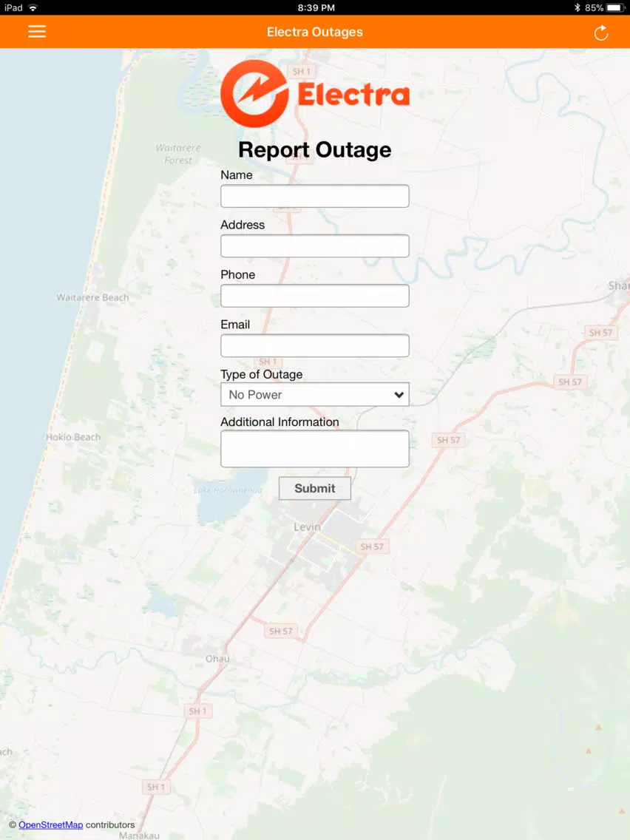
Task: Focus the Phone input field
Action: tap(315, 296)
